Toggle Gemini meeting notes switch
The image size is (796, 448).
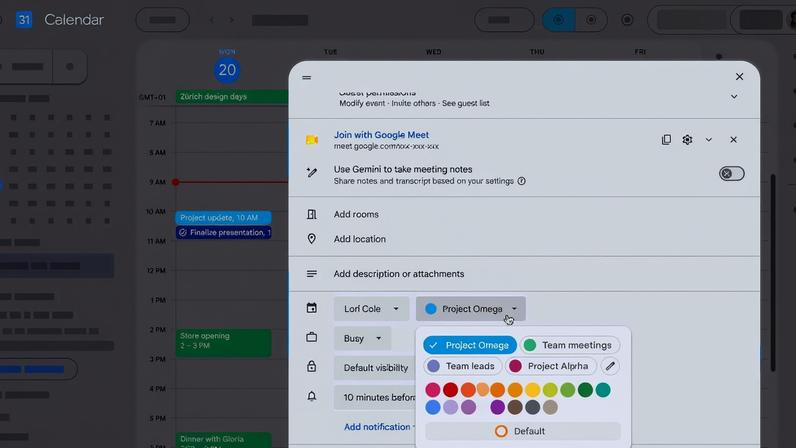tap(732, 174)
